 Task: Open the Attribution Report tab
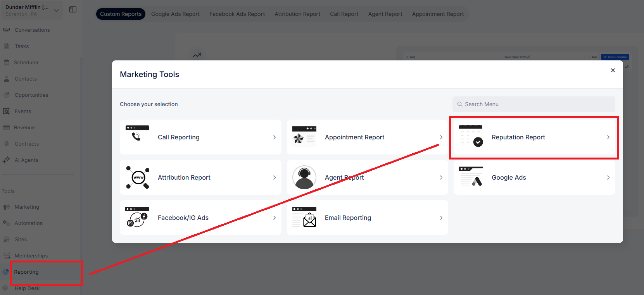coord(297,14)
